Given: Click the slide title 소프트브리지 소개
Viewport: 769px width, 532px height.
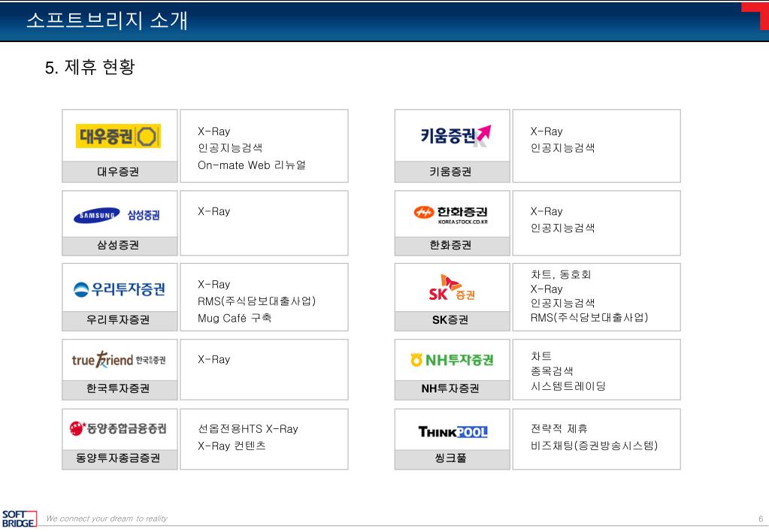Looking at the screenshot, I should point(107,20).
